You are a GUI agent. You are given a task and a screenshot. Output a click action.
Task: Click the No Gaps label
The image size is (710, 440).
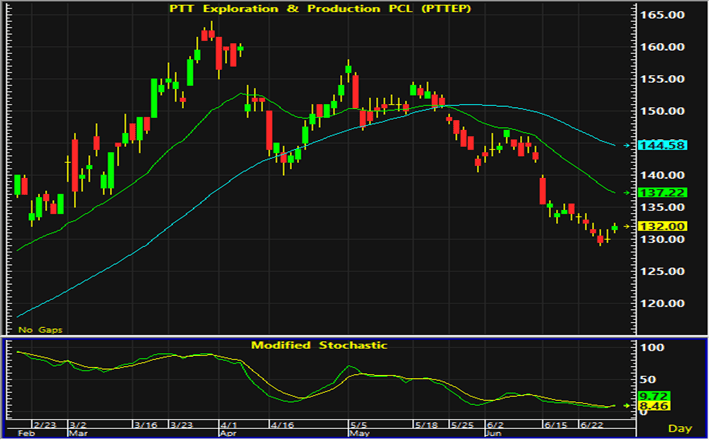coord(40,330)
